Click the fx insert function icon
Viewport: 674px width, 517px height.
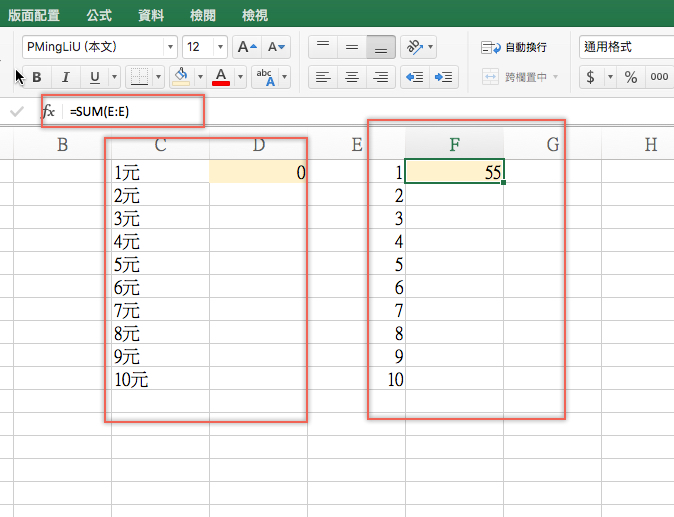click(47, 111)
